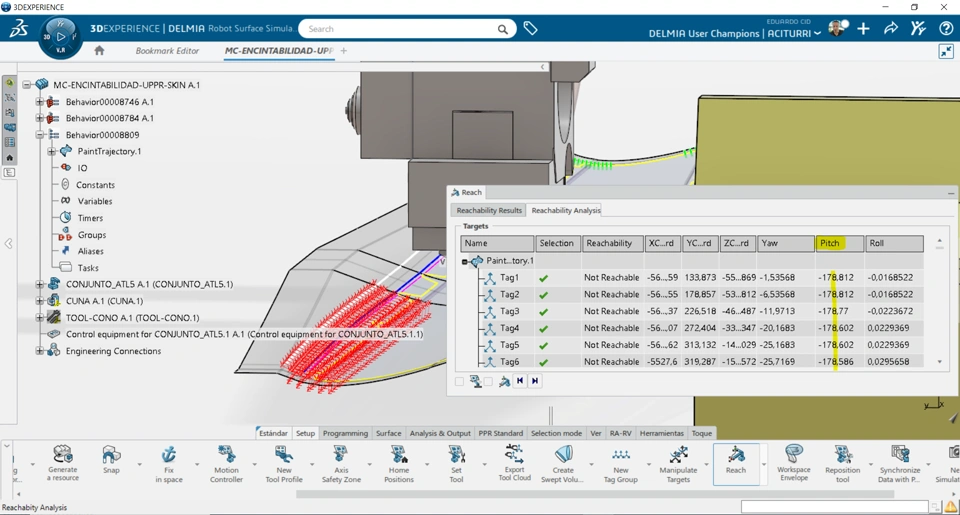This screenshot has height=515, width=960.
Task: Open the Help question mark icon
Action: click(946, 28)
